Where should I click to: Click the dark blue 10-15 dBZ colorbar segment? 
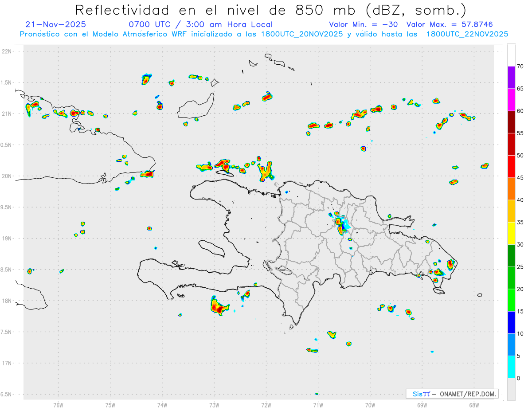pos(512,322)
